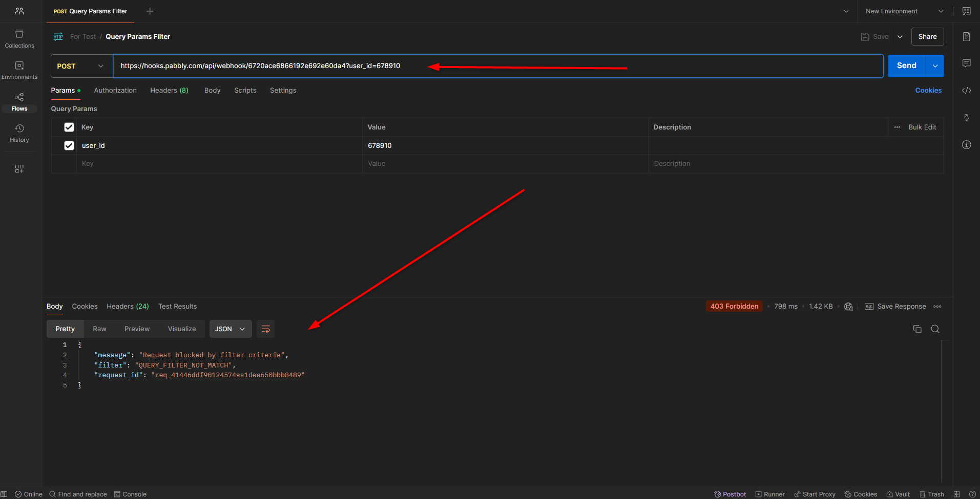Expand the Send button dropdown arrow

coord(935,66)
